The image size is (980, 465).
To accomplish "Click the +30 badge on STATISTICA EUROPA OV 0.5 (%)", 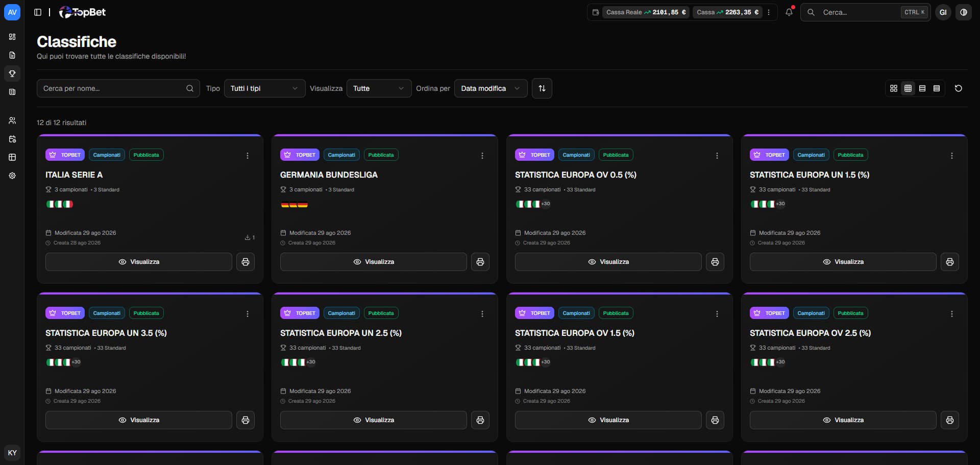I will coord(546,204).
